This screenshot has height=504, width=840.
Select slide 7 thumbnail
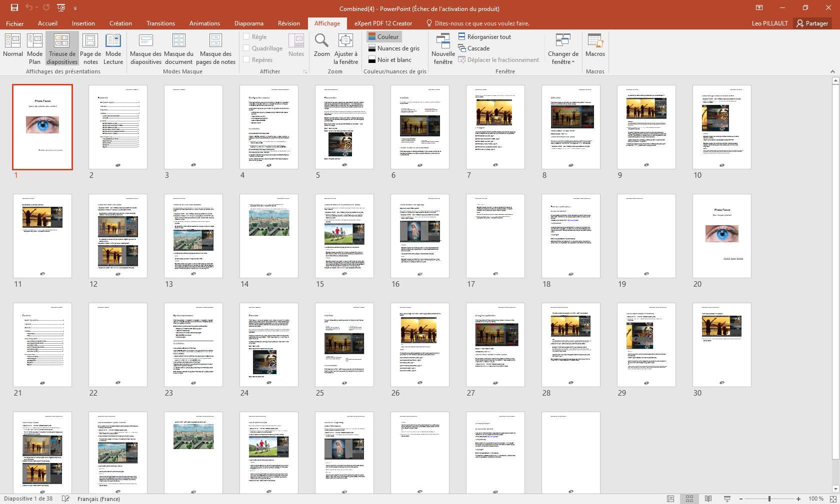[495, 127]
